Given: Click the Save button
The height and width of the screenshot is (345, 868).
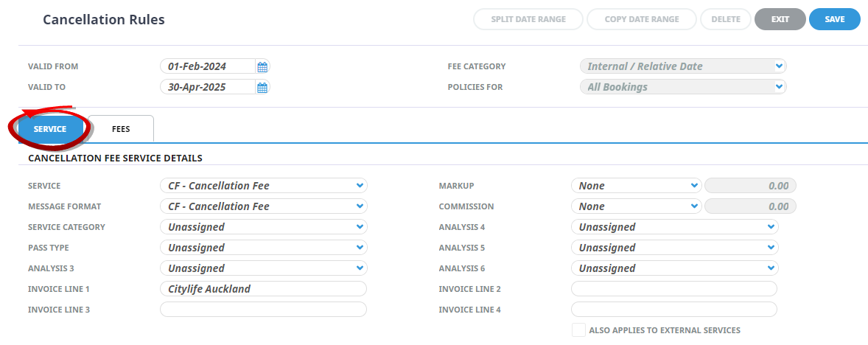Looking at the screenshot, I should pos(834,19).
